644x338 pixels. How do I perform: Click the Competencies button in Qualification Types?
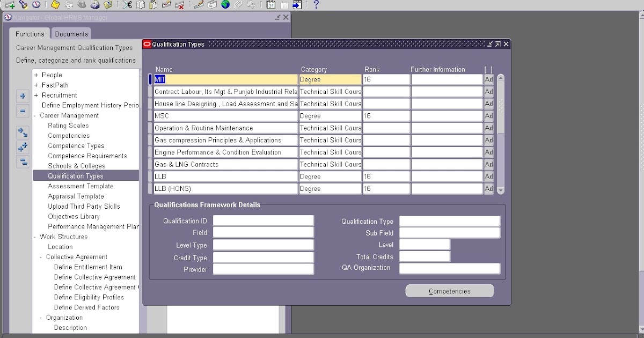coord(450,291)
